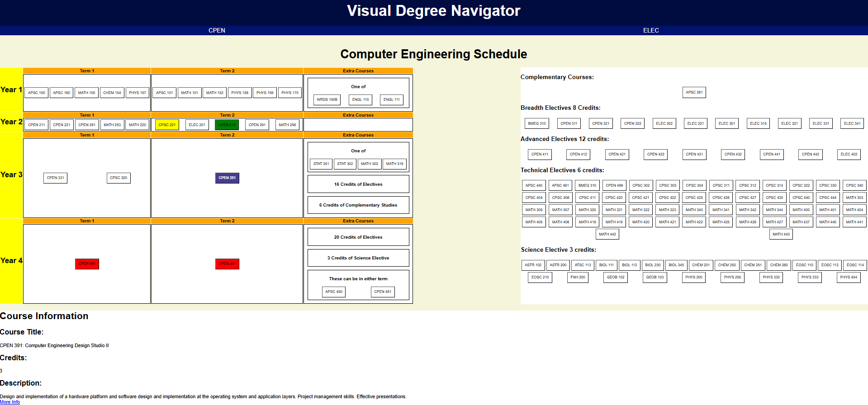Screen dimensions: 868x405
Task: Pick BMEG 310 under Breadth Electives
Action: [536, 123]
